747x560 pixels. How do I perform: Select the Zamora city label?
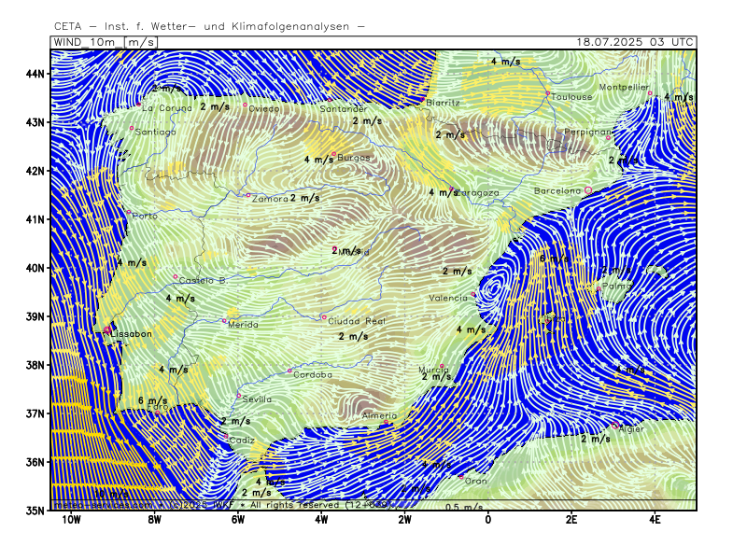270,199
